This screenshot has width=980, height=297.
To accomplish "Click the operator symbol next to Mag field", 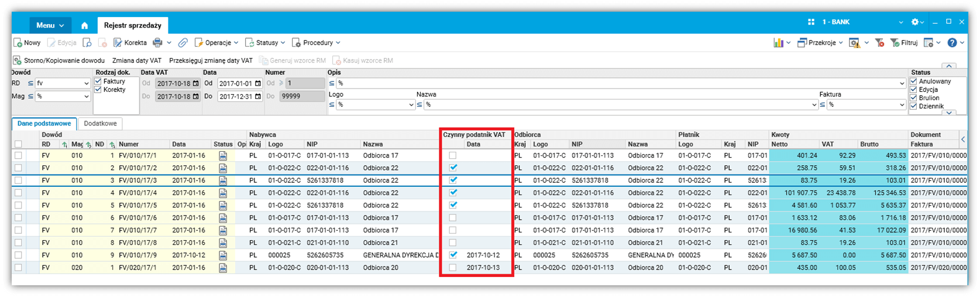I will [x=30, y=96].
